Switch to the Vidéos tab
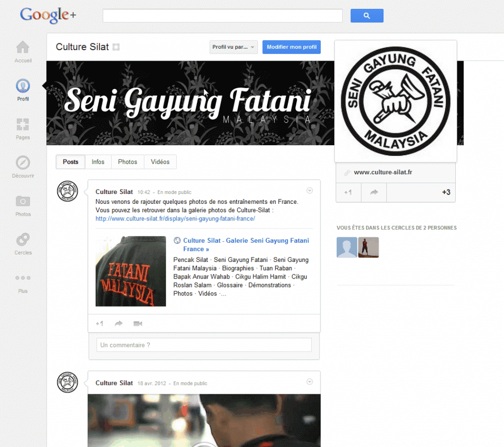504x447 pixels. point(160,162)
